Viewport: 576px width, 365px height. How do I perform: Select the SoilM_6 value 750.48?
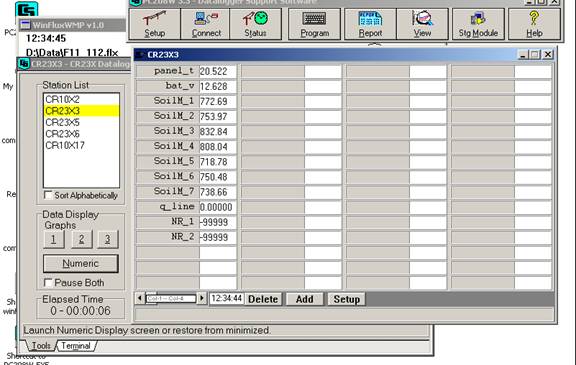pyautogui.click(x=217, y=177)
